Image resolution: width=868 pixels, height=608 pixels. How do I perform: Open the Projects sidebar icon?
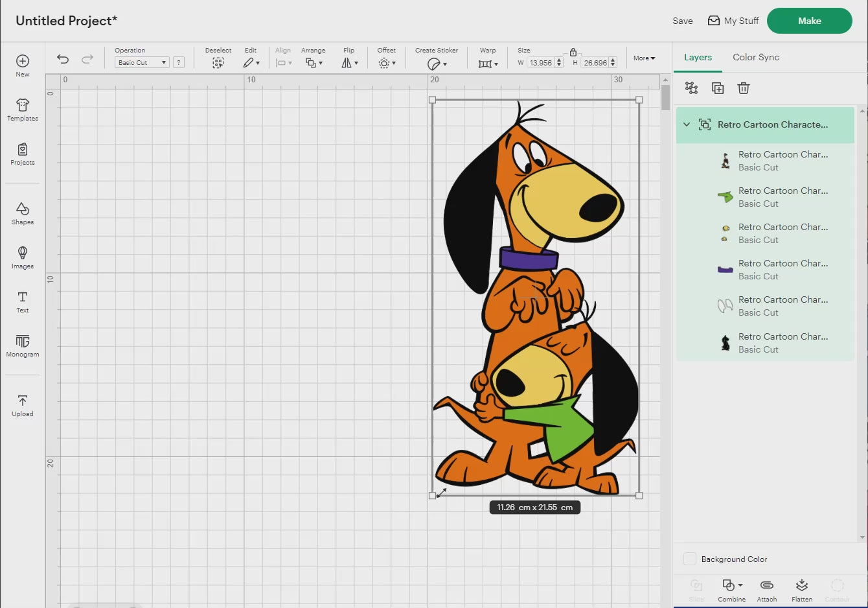pos(23,154)
